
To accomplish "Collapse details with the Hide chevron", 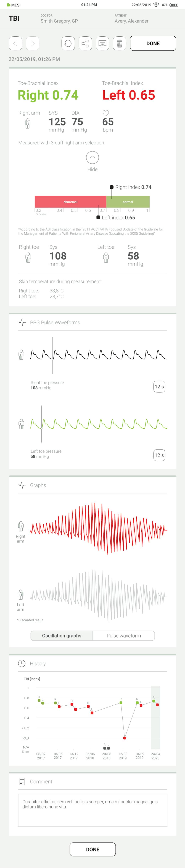I will coord(92,158).
